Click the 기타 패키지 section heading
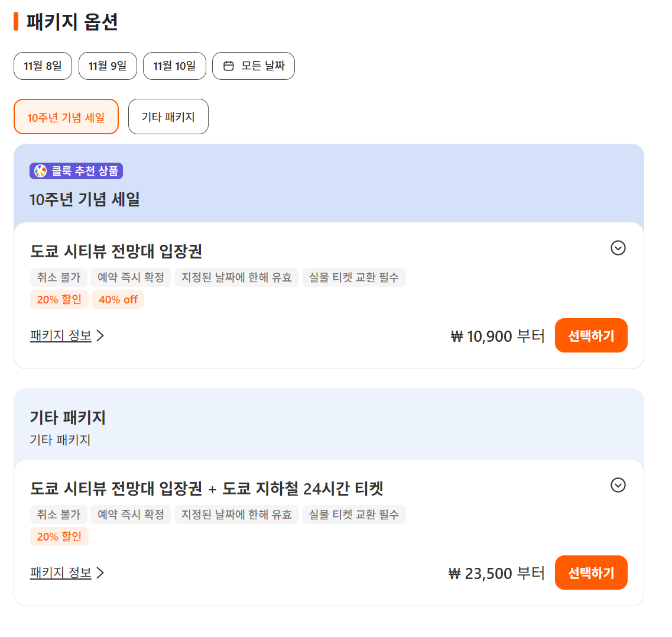Image resolution: width=672 pixels, height=637 pixels. pos(68,417)
